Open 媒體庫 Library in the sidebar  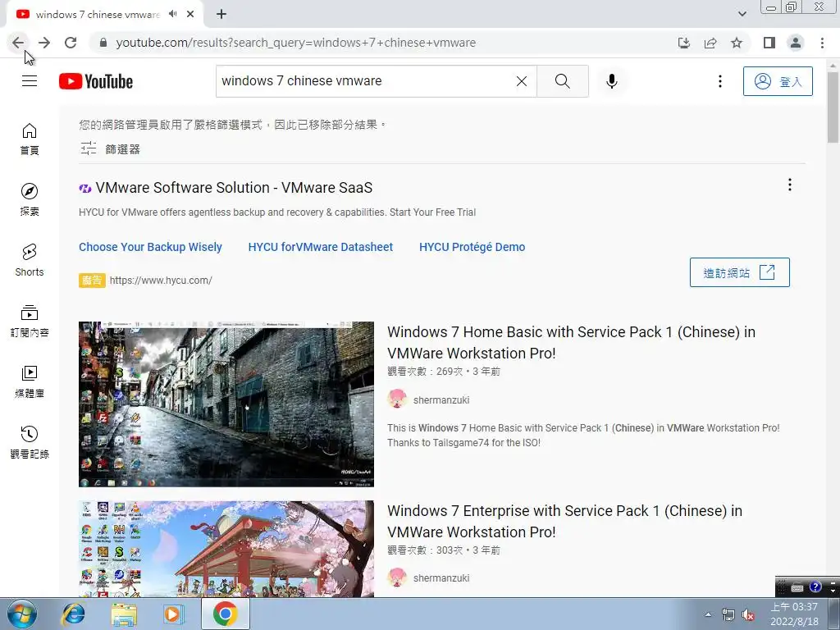point(30,381)
